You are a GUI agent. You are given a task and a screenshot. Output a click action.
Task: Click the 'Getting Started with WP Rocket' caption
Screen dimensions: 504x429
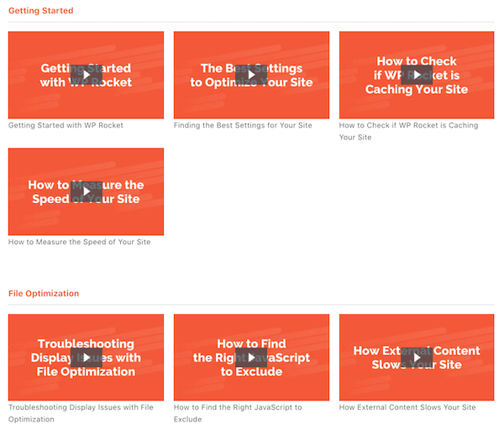click(x=66, y=125)
